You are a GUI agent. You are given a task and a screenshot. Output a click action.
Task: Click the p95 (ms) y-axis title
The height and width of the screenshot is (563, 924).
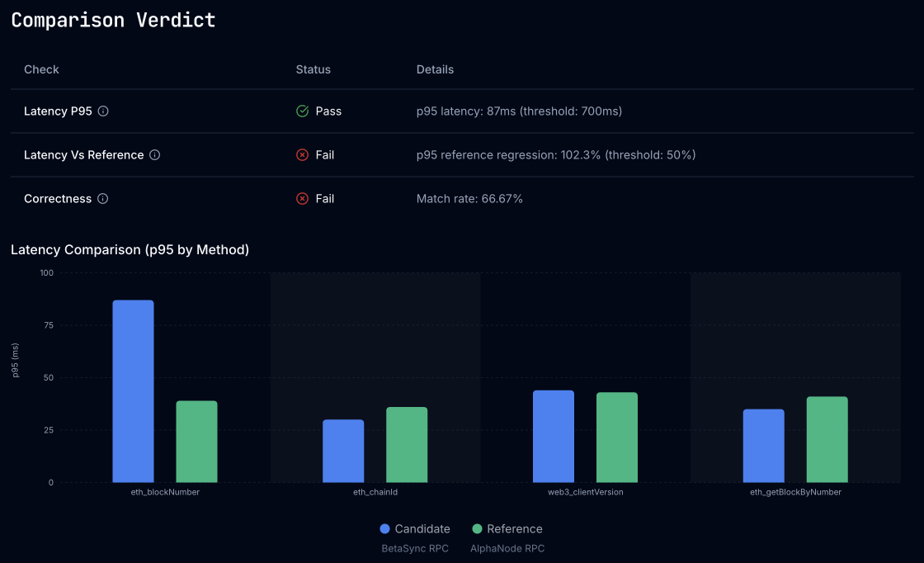coord(15,360)
